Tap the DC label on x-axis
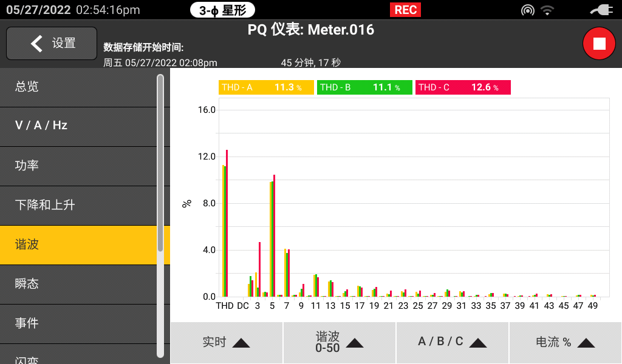This screenshot has width=622, height=364. click(243, 306)
